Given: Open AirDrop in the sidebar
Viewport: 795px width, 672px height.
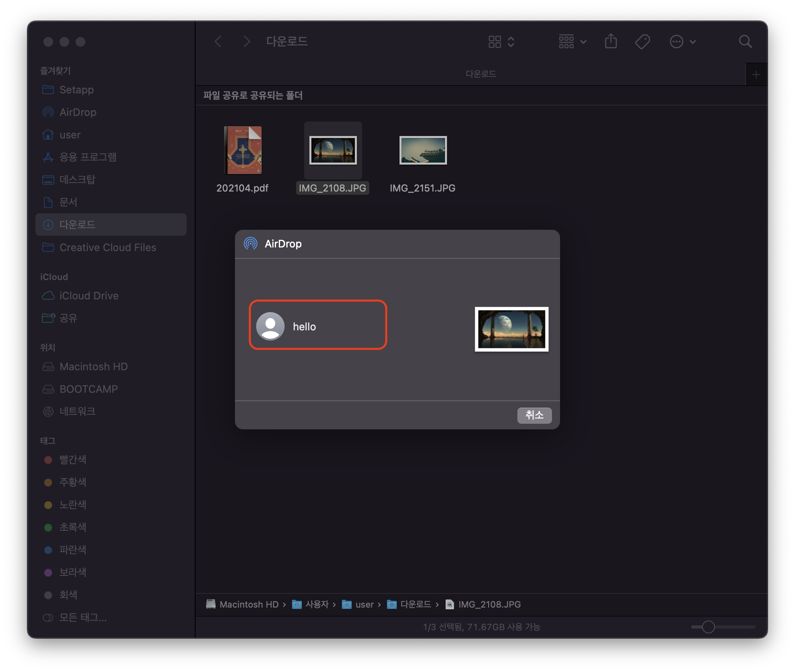Looking at the screenshot, I should (78, 112).
